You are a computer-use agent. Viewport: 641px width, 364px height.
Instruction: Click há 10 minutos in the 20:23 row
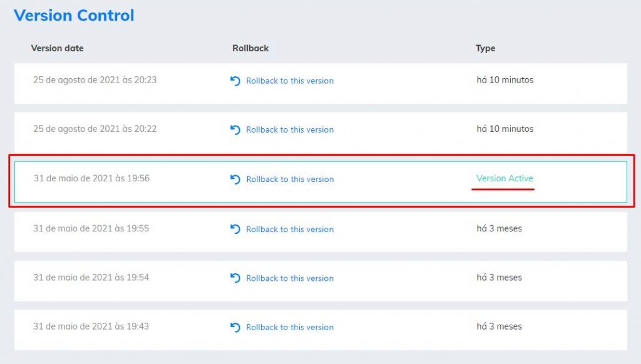click(505, 80)
